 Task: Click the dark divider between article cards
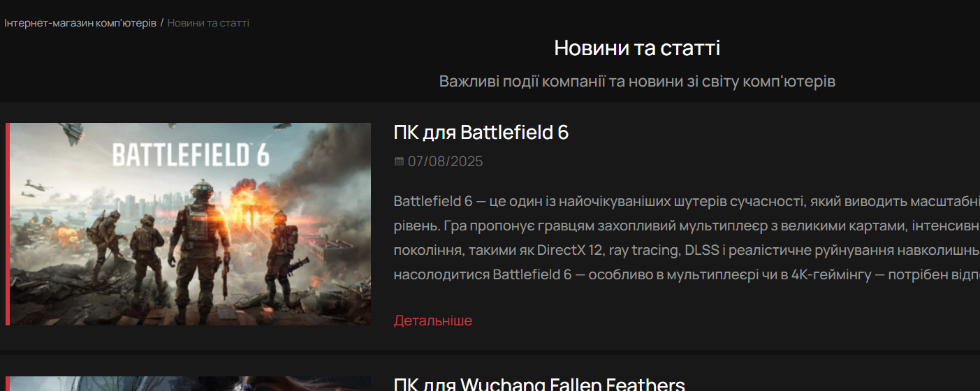[490, 352]
